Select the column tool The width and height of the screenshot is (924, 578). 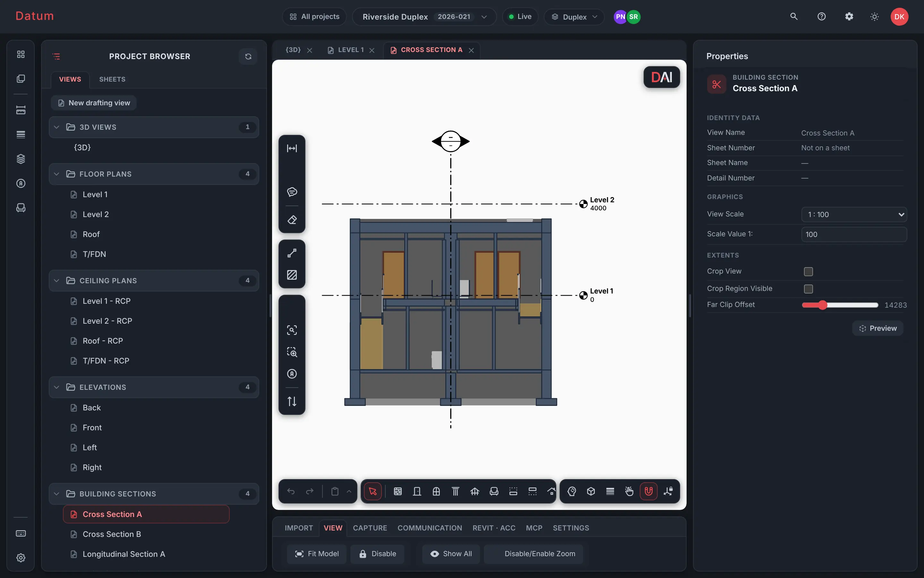[455, 491]
